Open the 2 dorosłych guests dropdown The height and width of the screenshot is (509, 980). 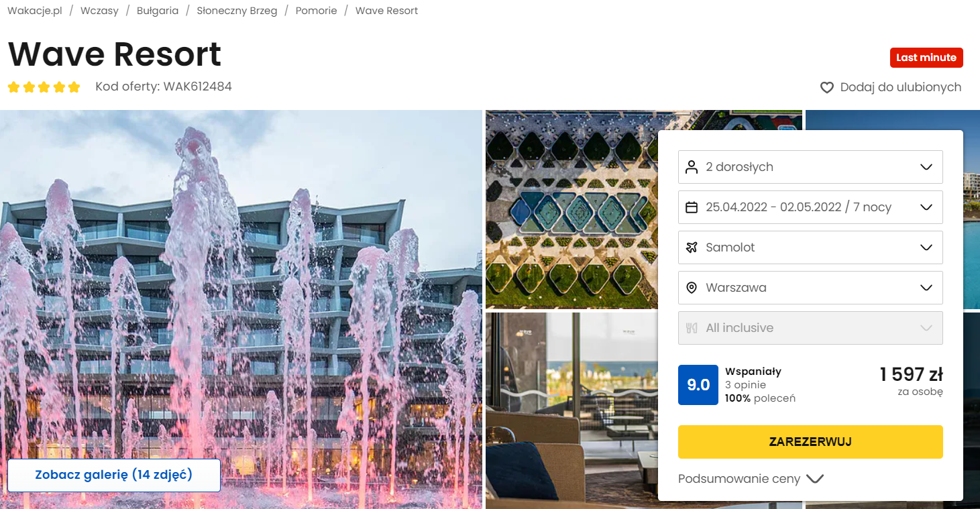pos(810,167)
